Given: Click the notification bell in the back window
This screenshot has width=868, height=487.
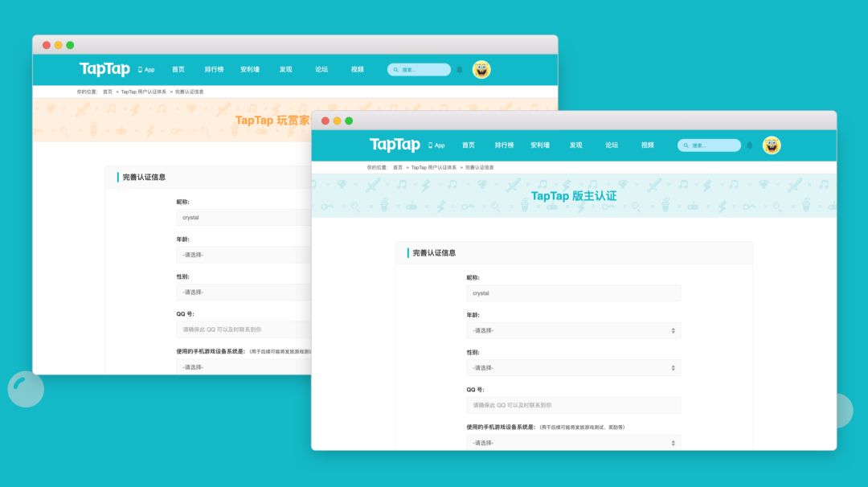Looking at the screenshot, I should click(460, 70).
